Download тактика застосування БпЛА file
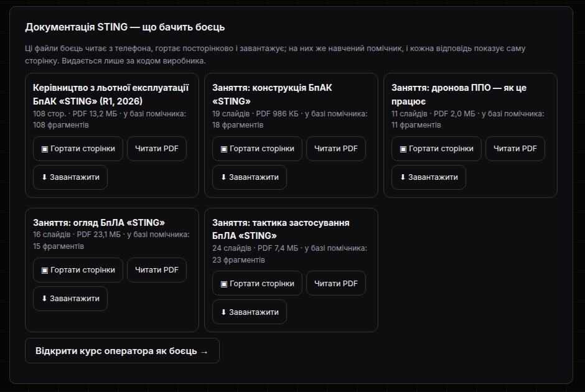 click(x=250, y=312)
